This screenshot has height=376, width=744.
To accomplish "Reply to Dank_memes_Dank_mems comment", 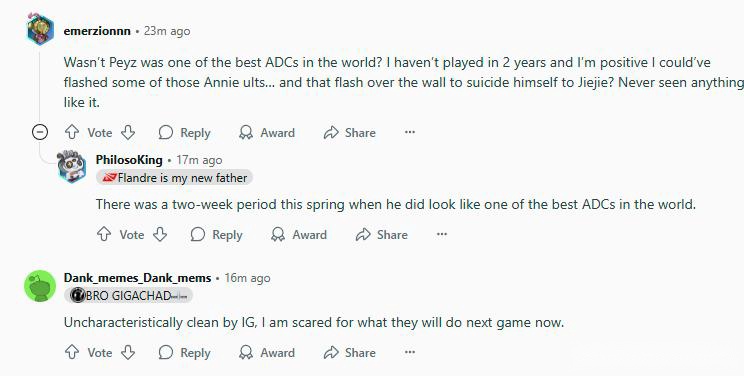I will click(x=184, y=353).
